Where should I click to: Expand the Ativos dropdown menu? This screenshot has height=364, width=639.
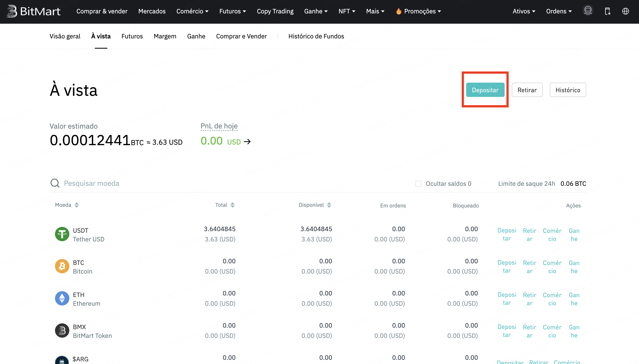point(524,11)
